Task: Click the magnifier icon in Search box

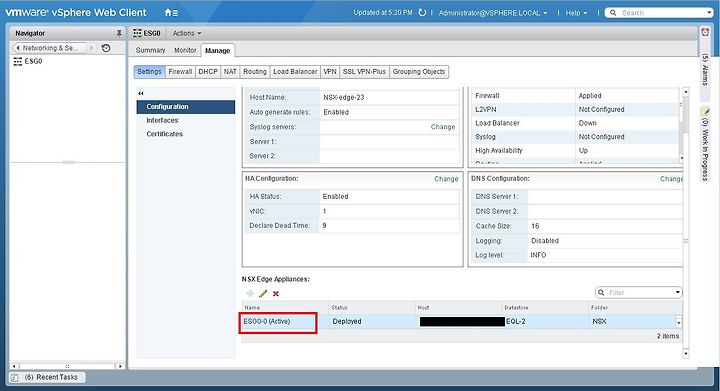Action: pyautogui.click(x=613, y=13)
